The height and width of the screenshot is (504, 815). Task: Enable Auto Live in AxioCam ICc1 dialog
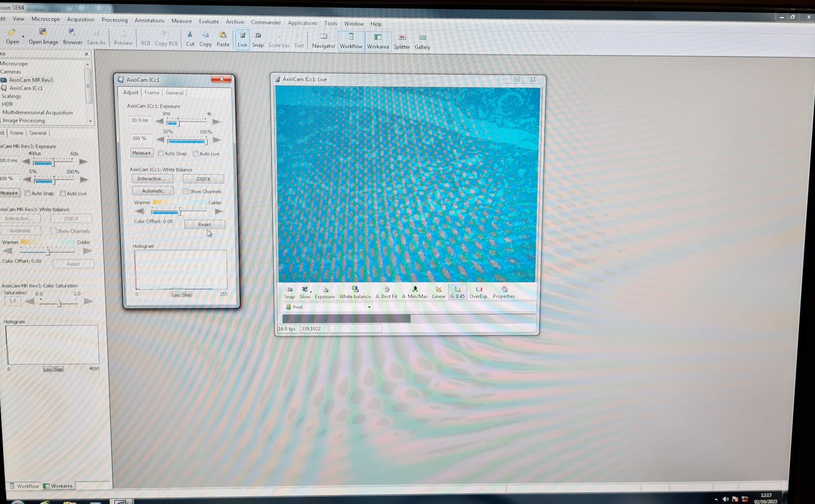[196, 154]
